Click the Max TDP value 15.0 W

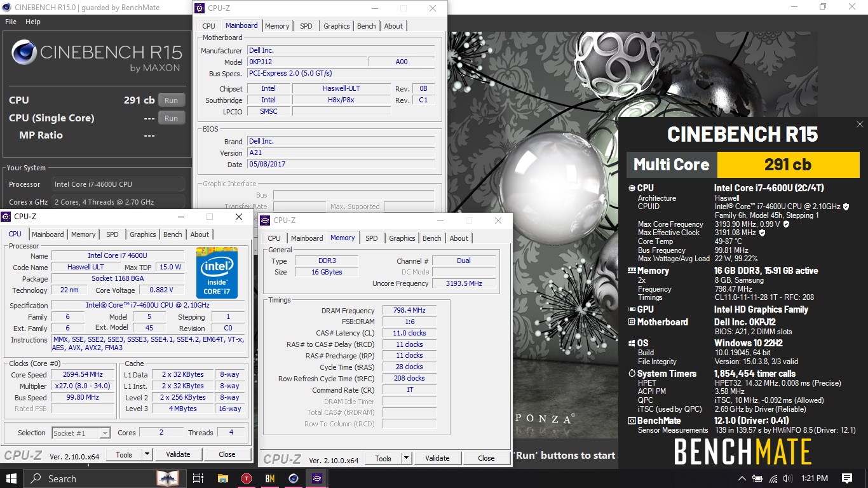click(x=170, y=268)
